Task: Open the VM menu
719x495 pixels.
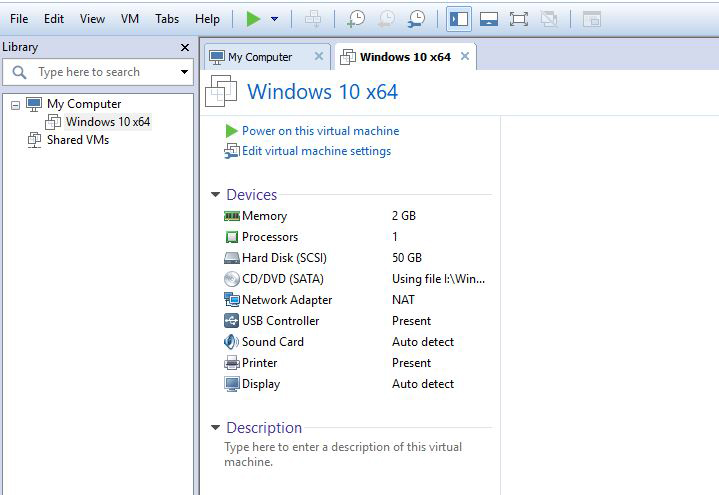Action: pyautogui.click(x=130, y=19)
